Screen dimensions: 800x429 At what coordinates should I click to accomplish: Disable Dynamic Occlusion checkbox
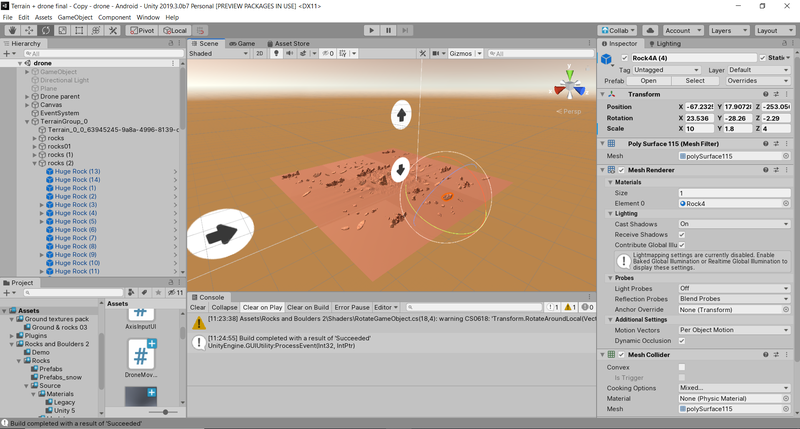pos(682,341)
